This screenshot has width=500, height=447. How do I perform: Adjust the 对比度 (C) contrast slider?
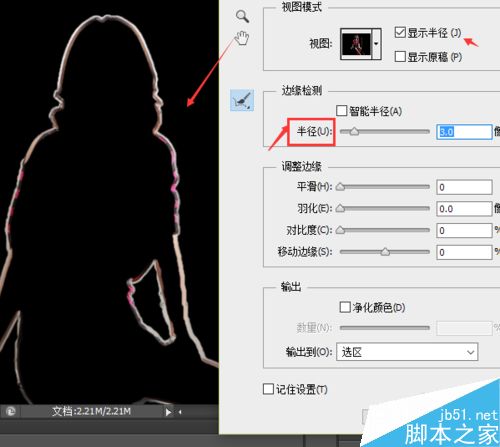[x=340, y=230]
